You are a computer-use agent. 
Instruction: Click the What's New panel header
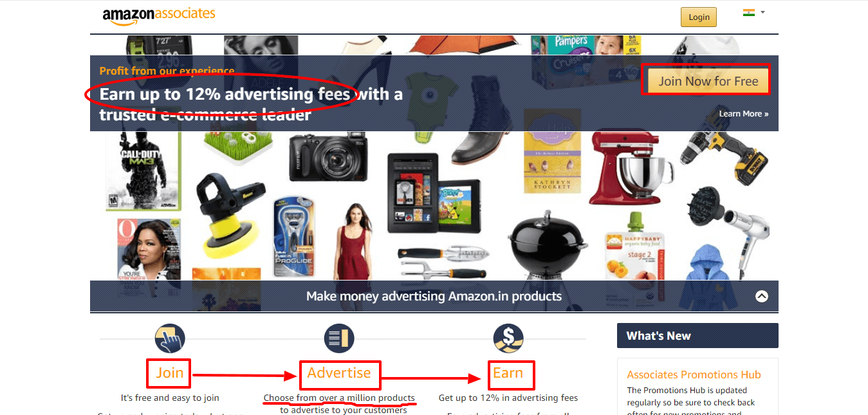pos(697,336)
